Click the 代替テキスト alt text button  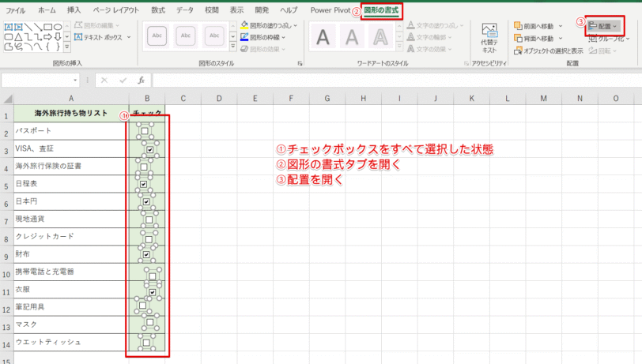pos(489,38)
